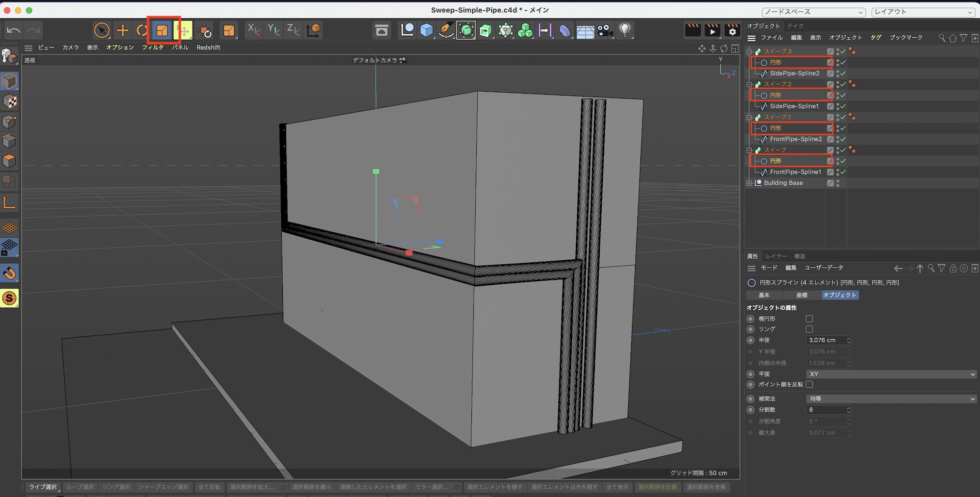Enable the 楕円形 checkbox

809,319
